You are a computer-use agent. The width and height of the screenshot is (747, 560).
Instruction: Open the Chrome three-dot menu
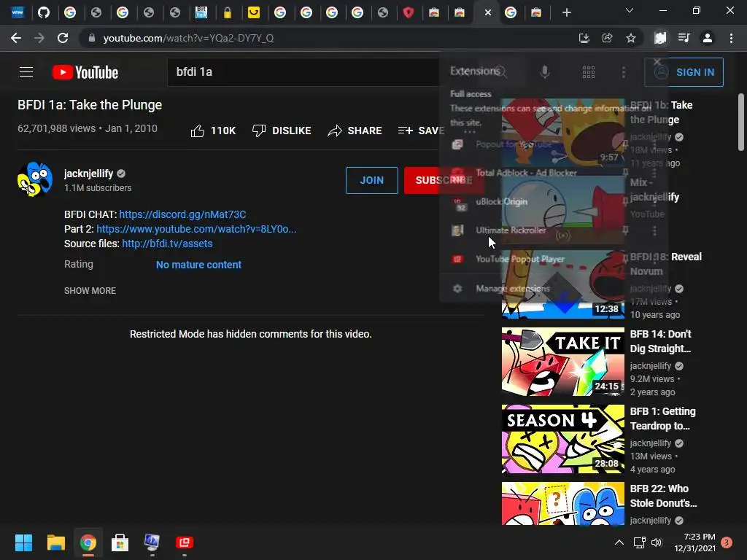coord(731,38)
